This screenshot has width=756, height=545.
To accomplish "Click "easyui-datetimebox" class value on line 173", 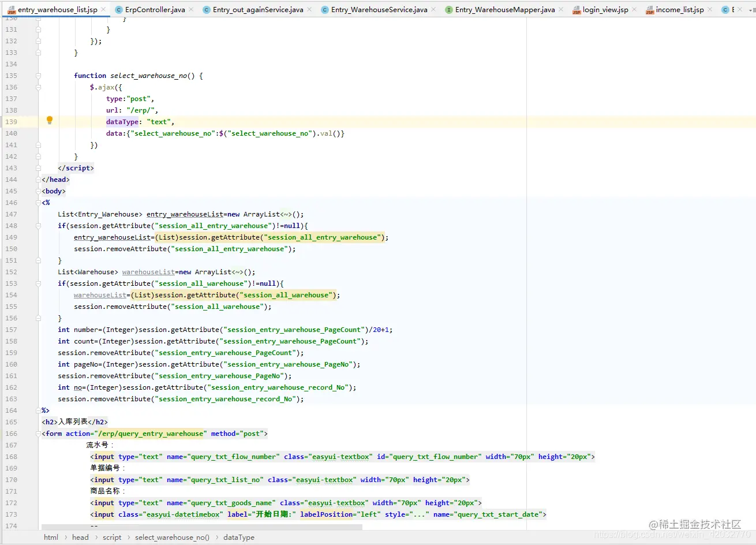I will (x=183, y=514).
